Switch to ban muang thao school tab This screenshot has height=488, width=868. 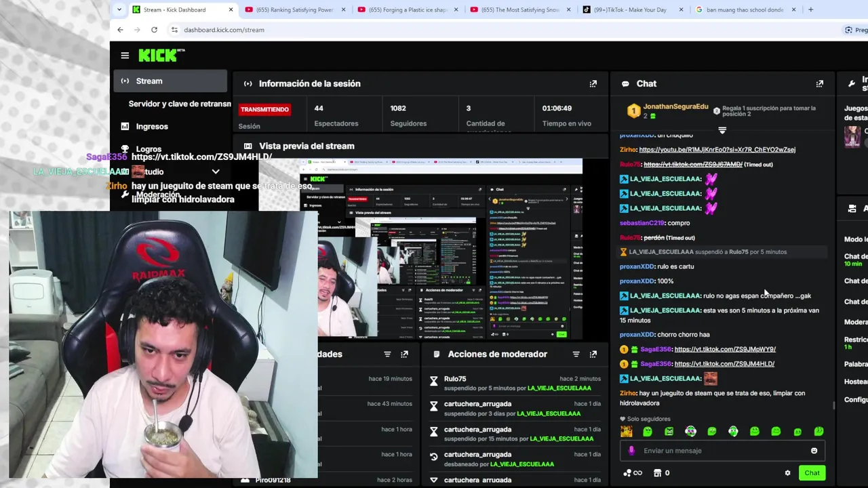(x=746, y=9)
